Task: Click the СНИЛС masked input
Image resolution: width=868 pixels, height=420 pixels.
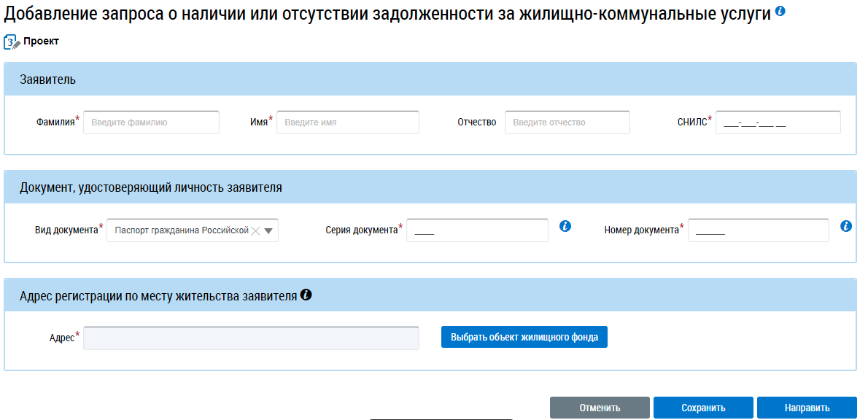Action: [x=778, y=122]
